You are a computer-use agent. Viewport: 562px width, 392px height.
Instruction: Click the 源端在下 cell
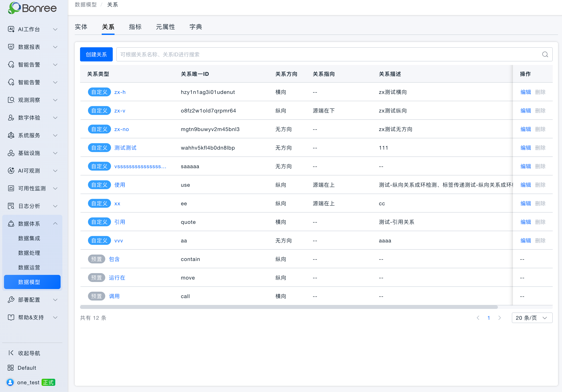(324, 111)
